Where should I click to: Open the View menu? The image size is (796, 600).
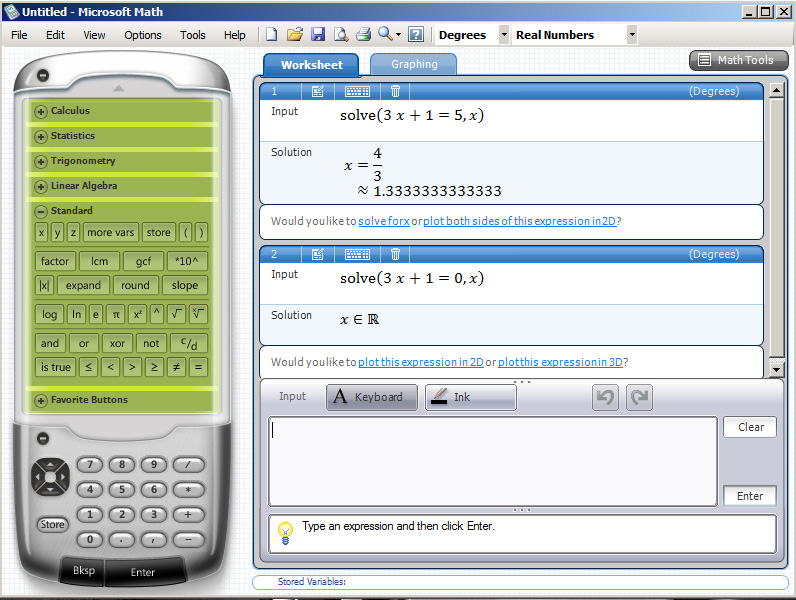coord(94,35)
